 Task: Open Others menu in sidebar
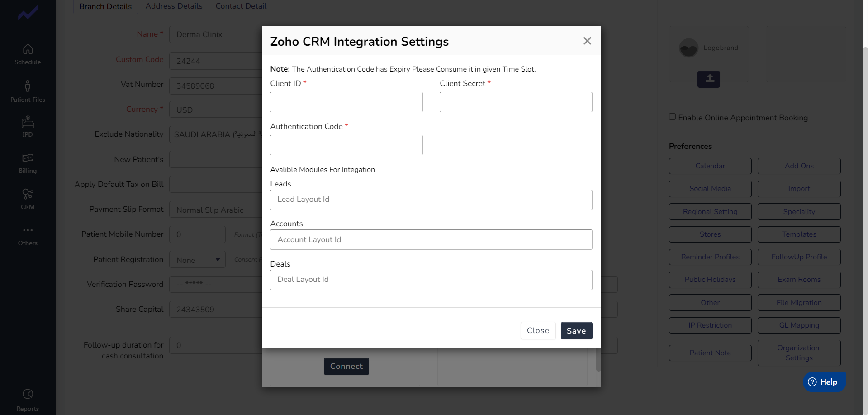(28, 236)
